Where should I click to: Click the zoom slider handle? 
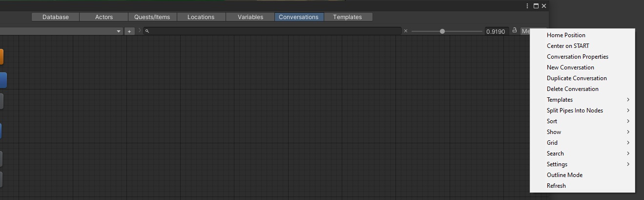pyautogui.click(x=442, y=31)
